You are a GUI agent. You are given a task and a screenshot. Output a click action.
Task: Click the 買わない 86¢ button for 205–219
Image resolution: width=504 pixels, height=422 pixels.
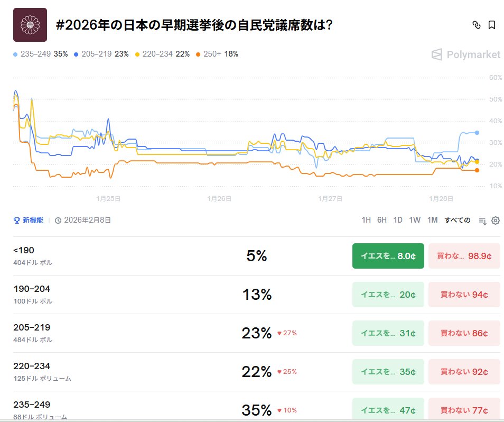pos(464,333)
